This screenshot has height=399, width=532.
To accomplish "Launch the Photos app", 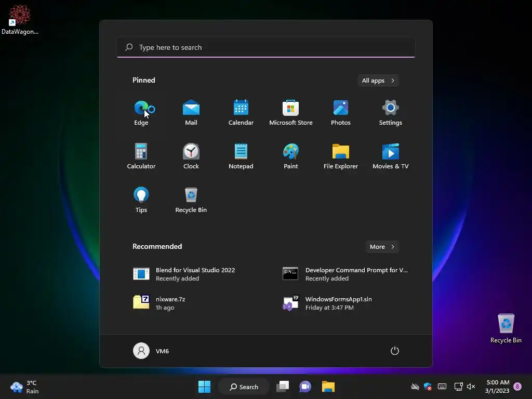I will click(341, 113).
